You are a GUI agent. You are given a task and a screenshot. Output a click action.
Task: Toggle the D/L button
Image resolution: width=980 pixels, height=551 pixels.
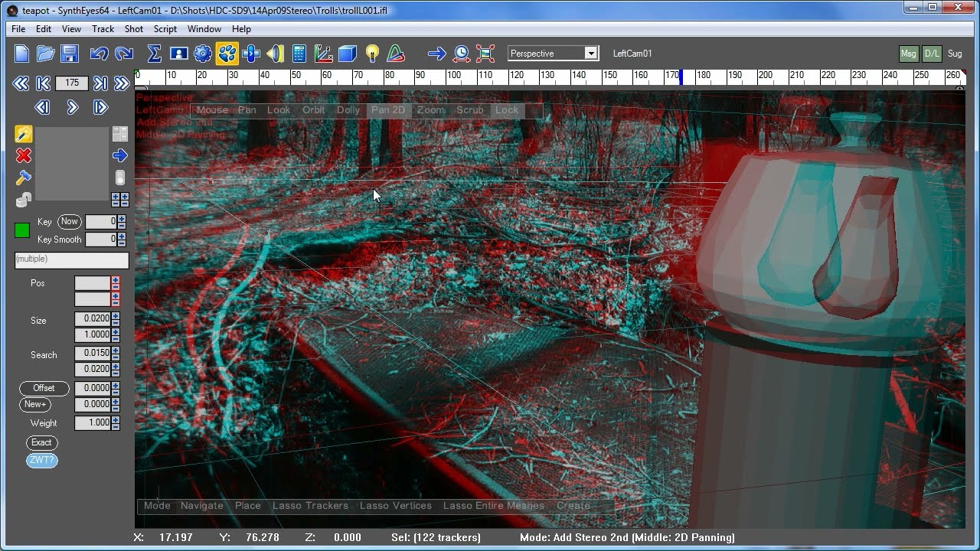pyautogui.click(x=932, y=54)
